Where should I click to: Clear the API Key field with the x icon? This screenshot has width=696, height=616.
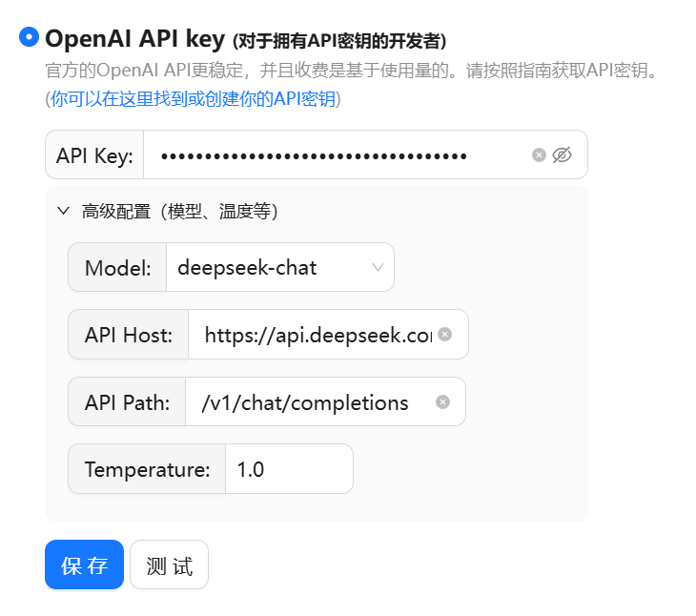point(539,155)
